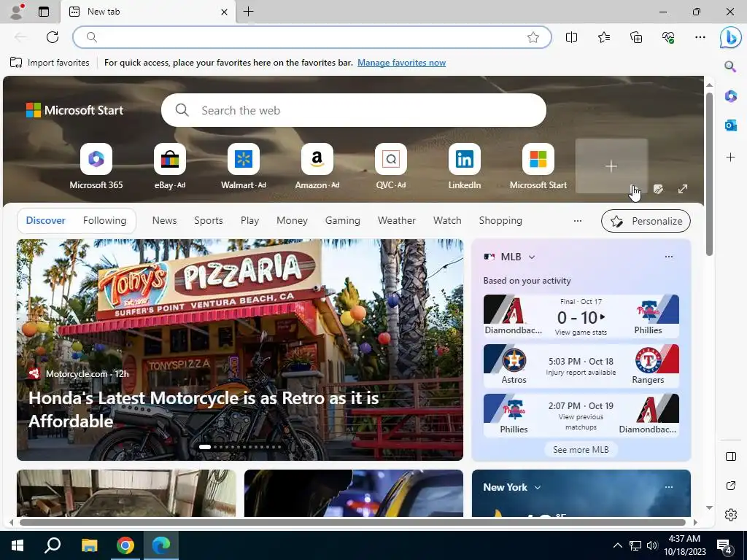Open the Favorites list icon

(x=603, y=37)
